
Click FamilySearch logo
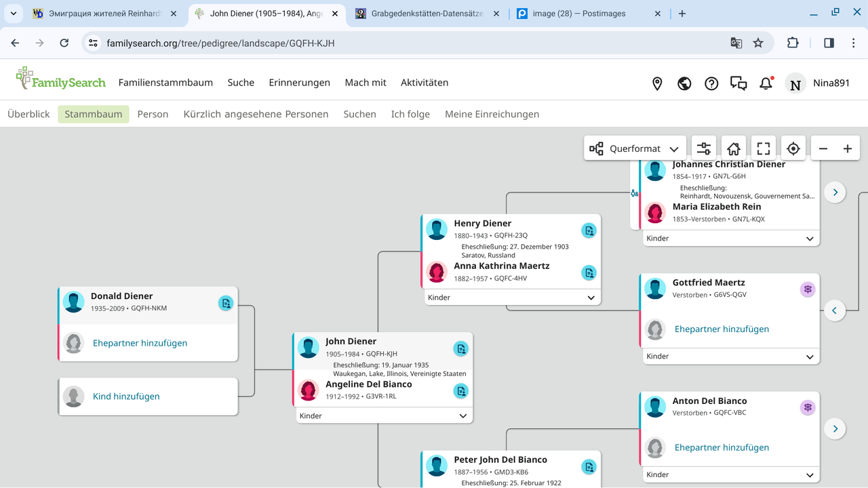click(x=61, y=79)
